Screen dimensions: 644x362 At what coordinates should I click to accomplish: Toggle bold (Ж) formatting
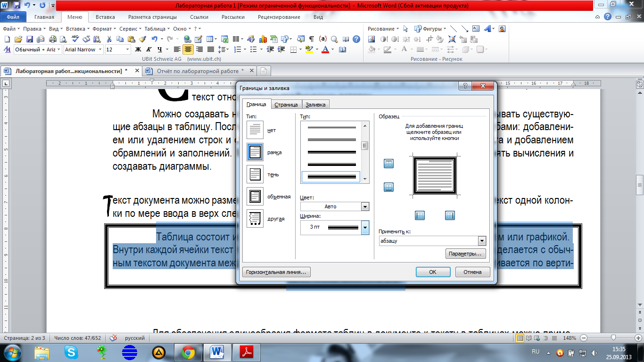coord(138,49)
